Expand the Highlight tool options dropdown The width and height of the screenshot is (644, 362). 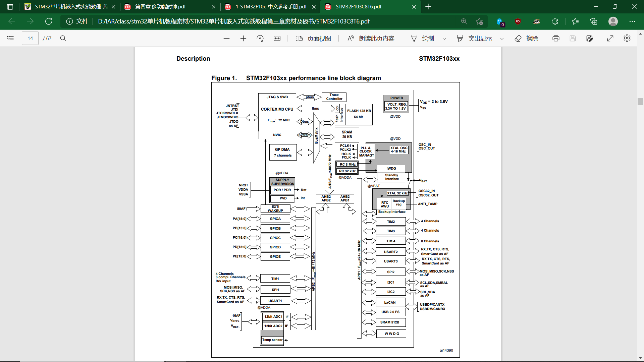tap(502, 39)
